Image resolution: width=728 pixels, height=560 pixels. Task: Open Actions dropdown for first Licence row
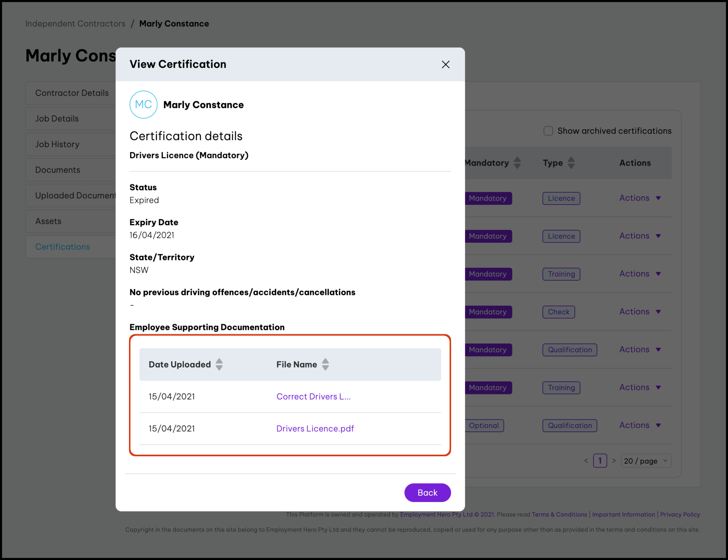pyautogui.click(x=640, y=198)
